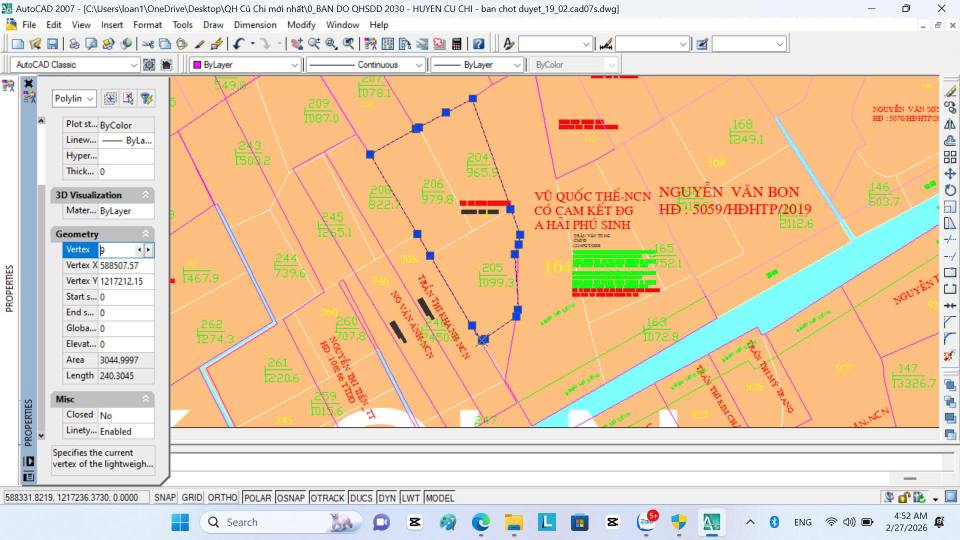Select the Rotate tool in Modify toolbar
Image resolution: width=960 pixels, height=540 pixels.
[x=950, y=190]
